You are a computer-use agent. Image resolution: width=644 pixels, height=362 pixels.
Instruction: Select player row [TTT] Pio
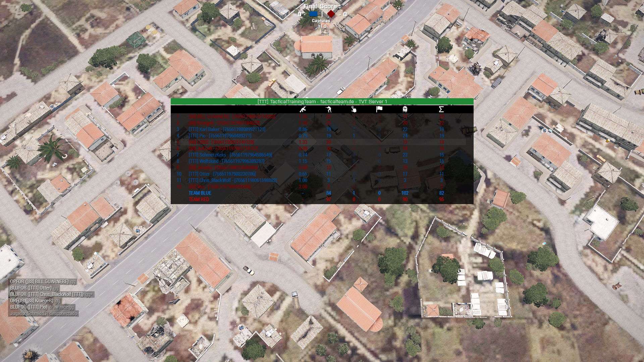coord(322,136)
